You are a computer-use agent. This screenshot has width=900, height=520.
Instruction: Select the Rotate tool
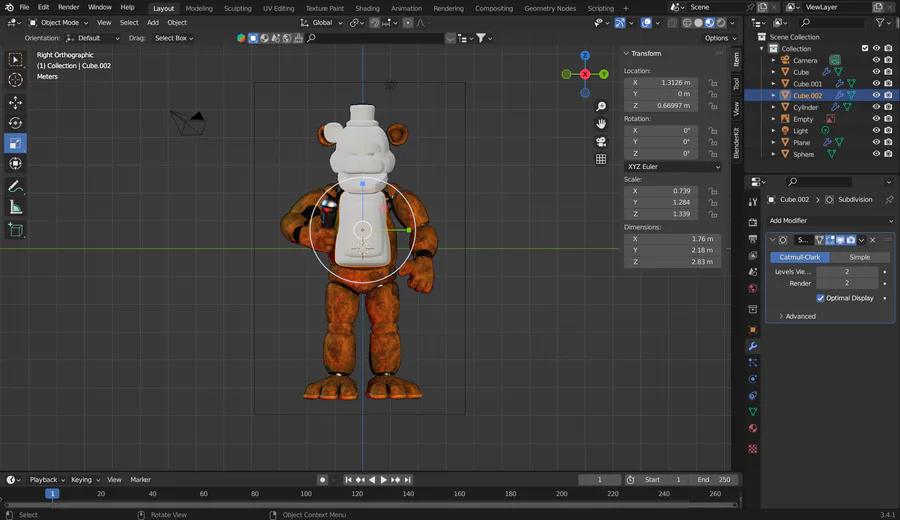(x=15, y=123)
